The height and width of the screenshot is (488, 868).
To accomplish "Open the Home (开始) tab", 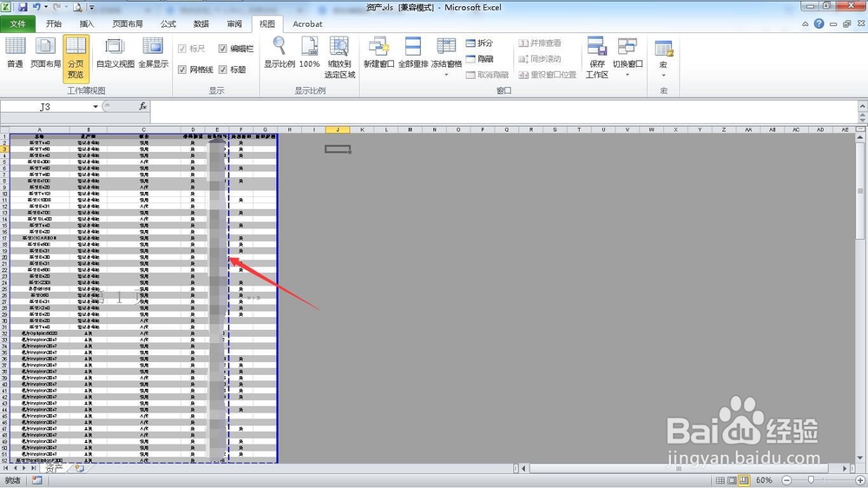I will 54,23.
